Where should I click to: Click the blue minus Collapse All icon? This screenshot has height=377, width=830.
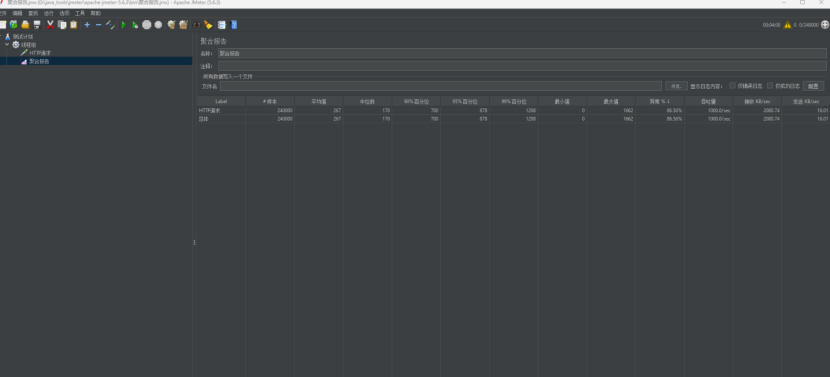click(x=98, y=24)
